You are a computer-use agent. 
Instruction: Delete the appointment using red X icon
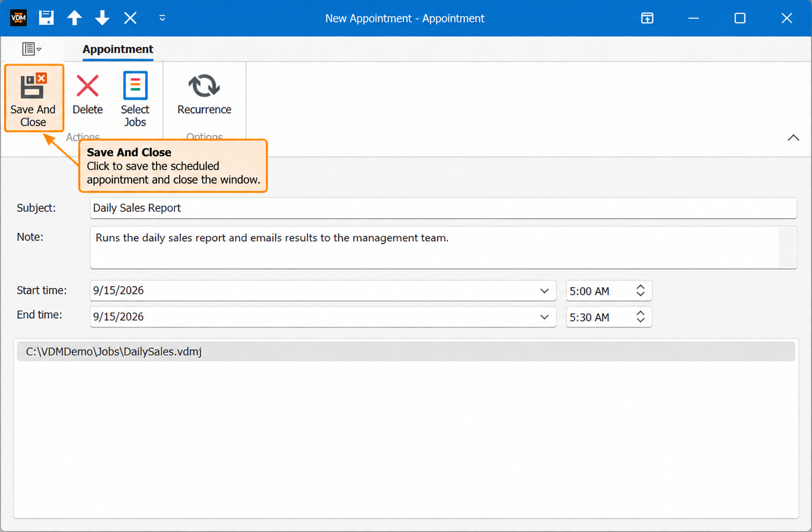(87, 94)
